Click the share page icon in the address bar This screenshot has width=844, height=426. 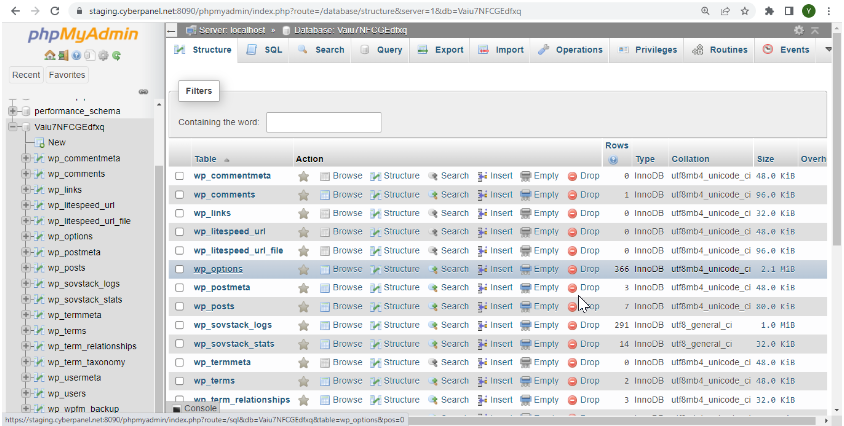click(x=725, y=11)
